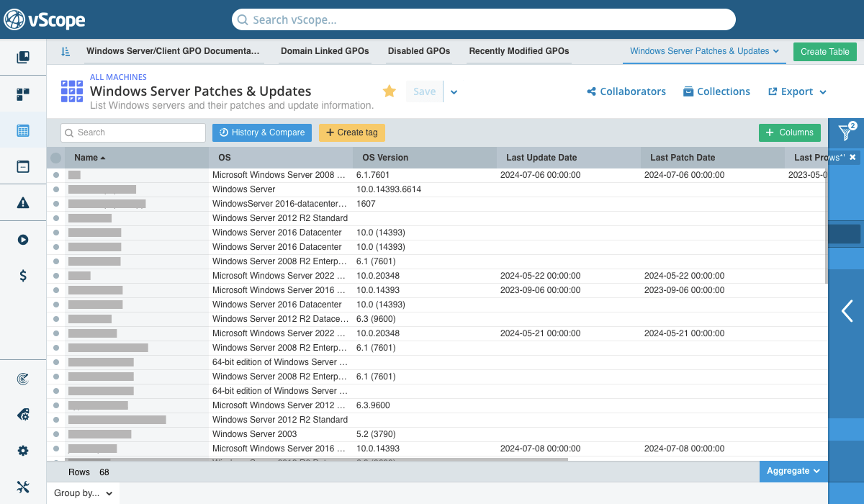Select the row updated 2024-05-21
Screen dimensions: 864x504
tap(56, 333)
